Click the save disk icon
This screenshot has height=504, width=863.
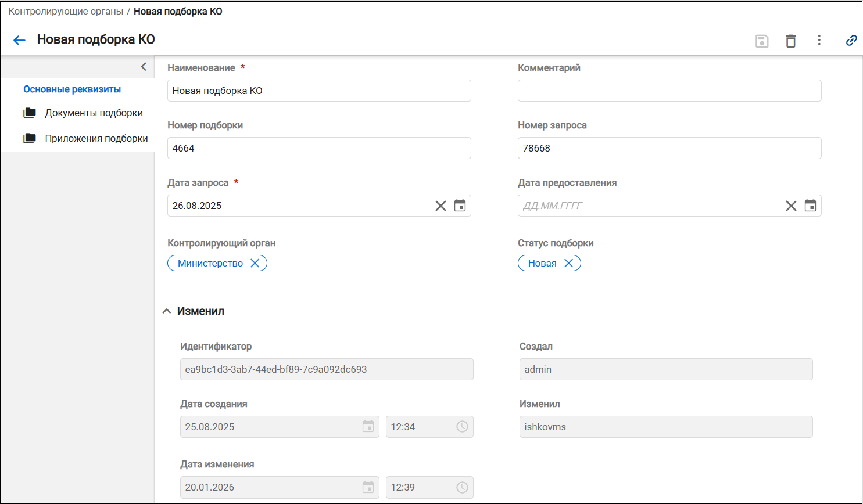click(x=762, y=41)
